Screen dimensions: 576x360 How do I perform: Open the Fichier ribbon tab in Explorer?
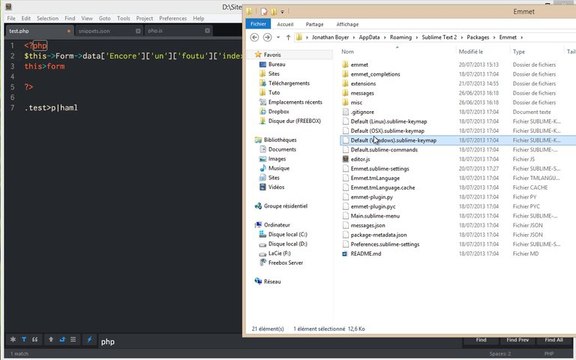[x=258, y=24]
